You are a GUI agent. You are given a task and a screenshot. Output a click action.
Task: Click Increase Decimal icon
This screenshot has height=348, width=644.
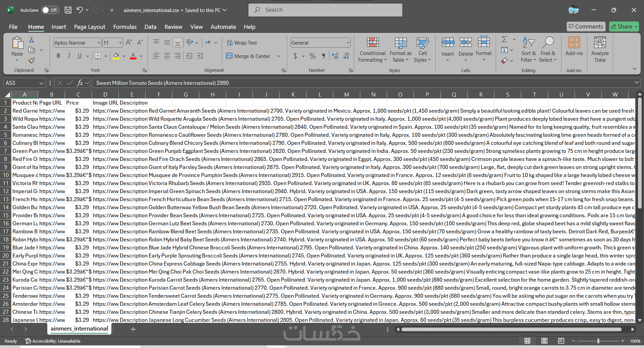point(335,56)
